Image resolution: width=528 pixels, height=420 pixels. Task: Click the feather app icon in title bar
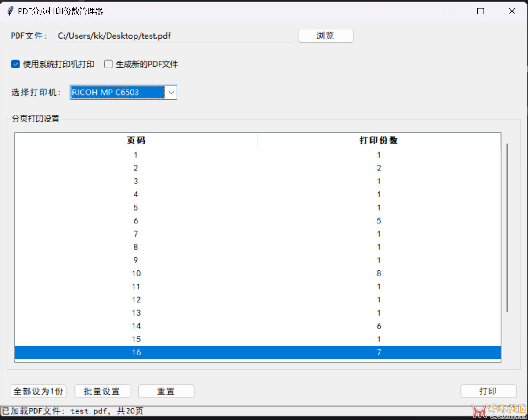pyautogui.click(x=10, y=11)
